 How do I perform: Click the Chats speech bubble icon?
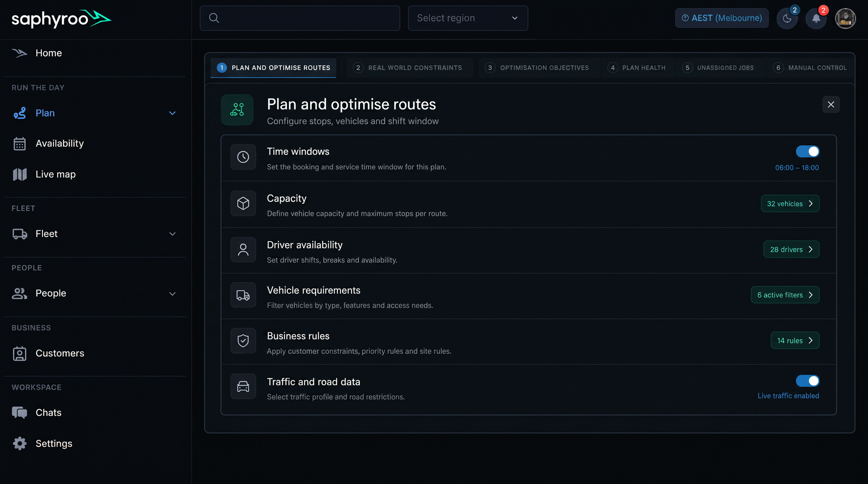click(x=19, y=413)
